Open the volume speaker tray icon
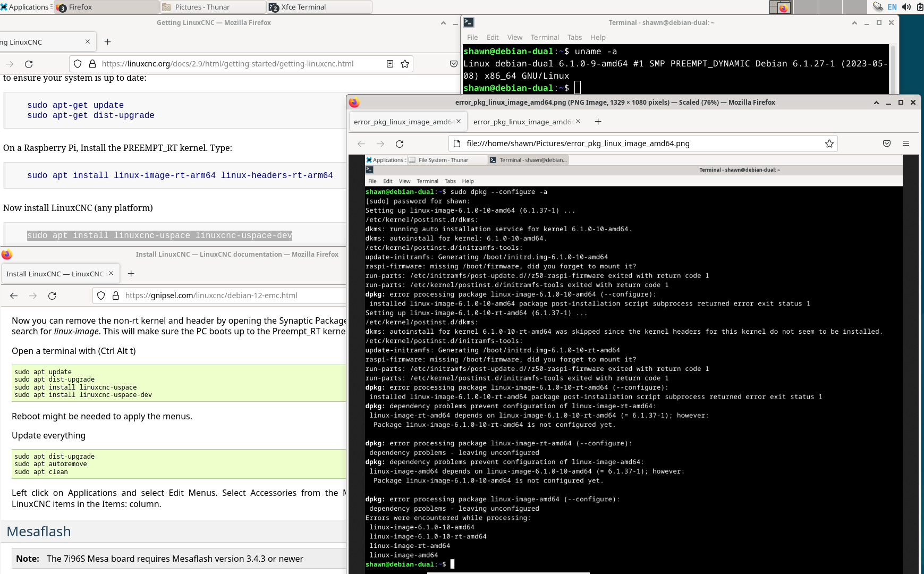The width and height of the screenshot is (924, 574). [x=906, y=7]
